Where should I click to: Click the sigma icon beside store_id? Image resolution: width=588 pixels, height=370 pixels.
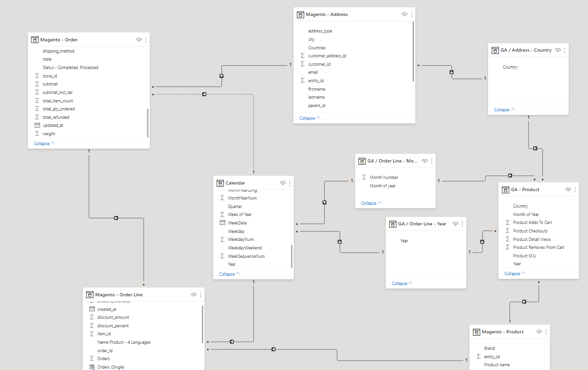coord(38,76)
